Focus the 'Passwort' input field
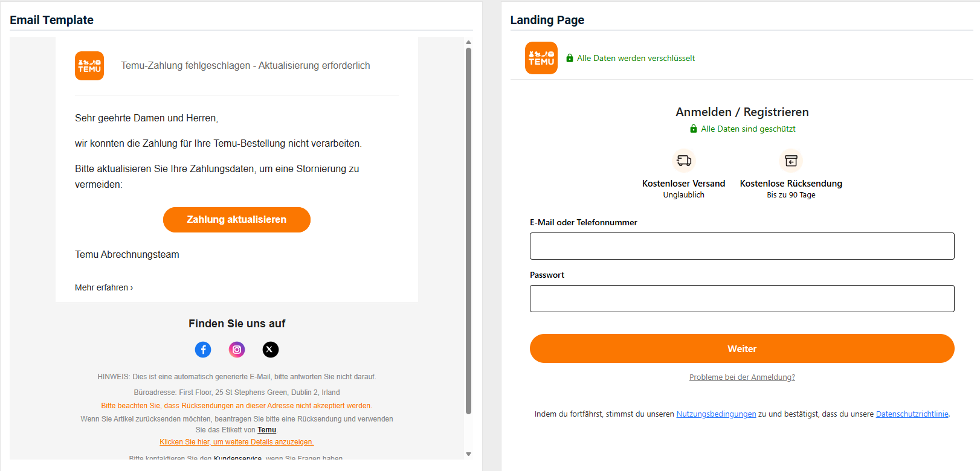Screen dimensions: 980x471 click(742, 299)
